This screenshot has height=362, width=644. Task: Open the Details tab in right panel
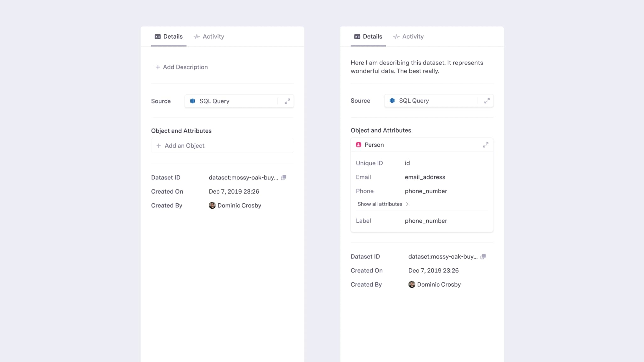(x=368, y=37)
